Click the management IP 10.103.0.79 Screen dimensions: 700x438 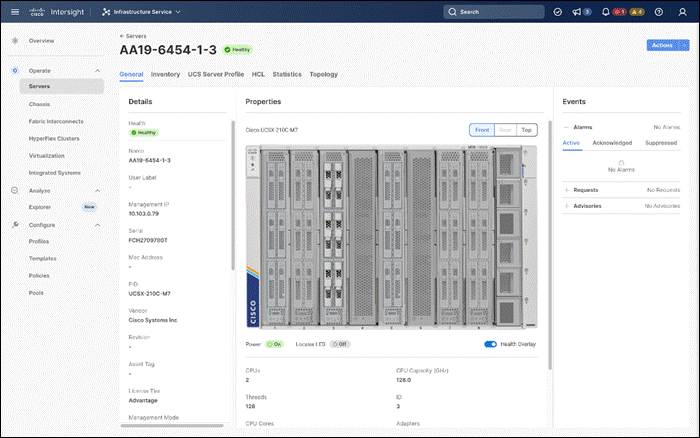click(143, 214)
